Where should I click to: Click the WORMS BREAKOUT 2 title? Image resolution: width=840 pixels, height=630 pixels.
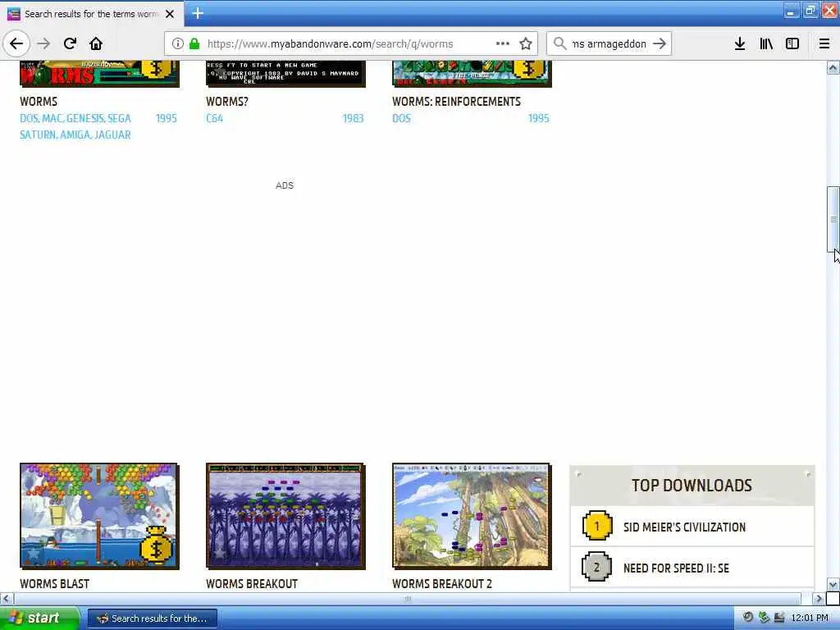[442, 583]
